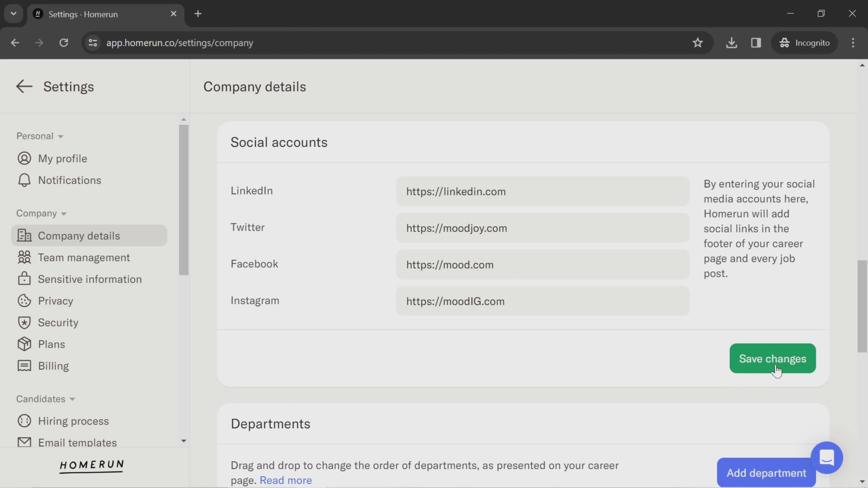
Task: Click the Settings · Homerun browser tab
Action: 106,14
